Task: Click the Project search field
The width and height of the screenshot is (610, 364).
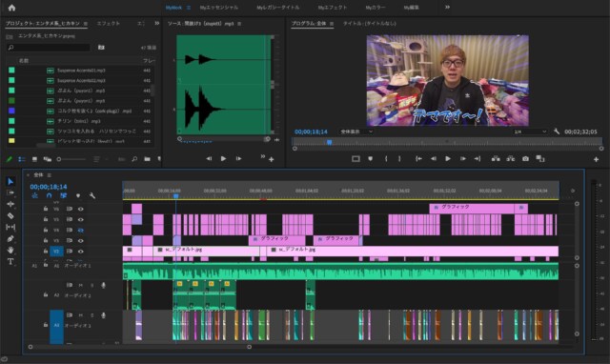Action: tap(49, 48)
